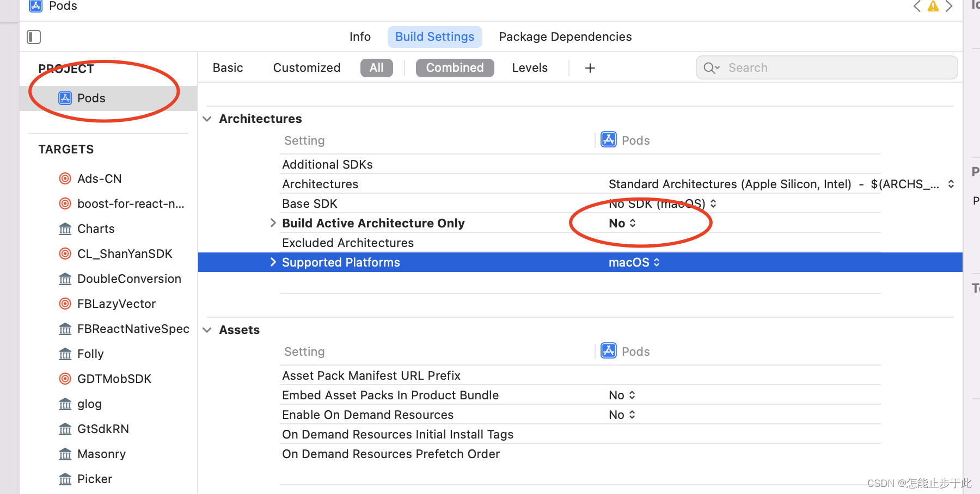Click the Pods title in the header
The height and width of the screenshot is (494, 980).
(63, 6)
